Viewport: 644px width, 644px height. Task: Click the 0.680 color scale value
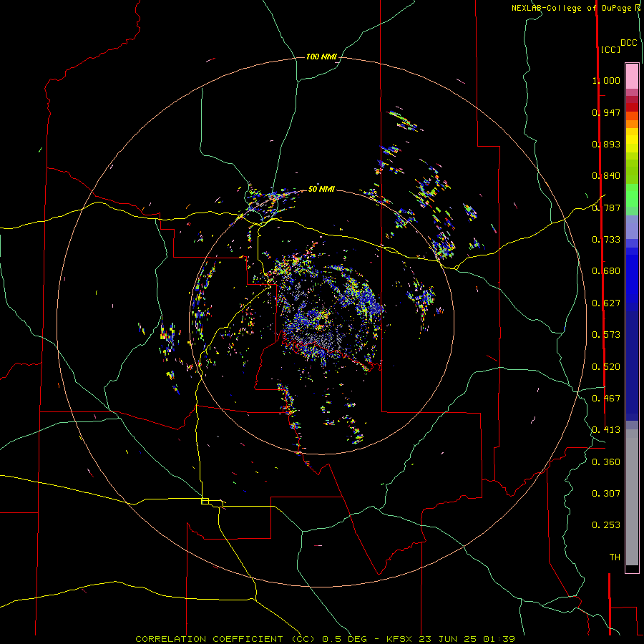(606, 271)
